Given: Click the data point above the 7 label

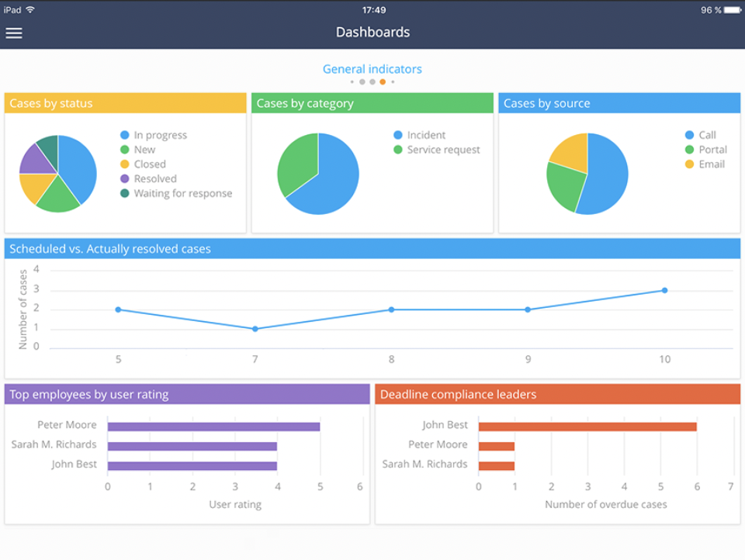Looking at the screenshot, I should 255,328.
